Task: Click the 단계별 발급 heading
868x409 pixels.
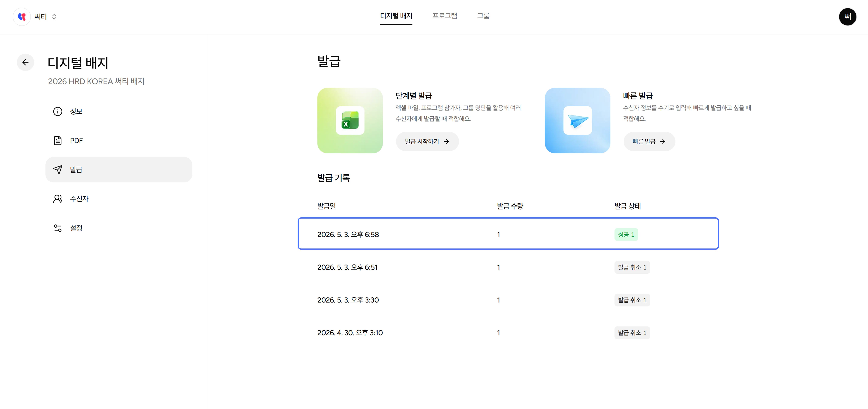Action: tap(413, 96)
